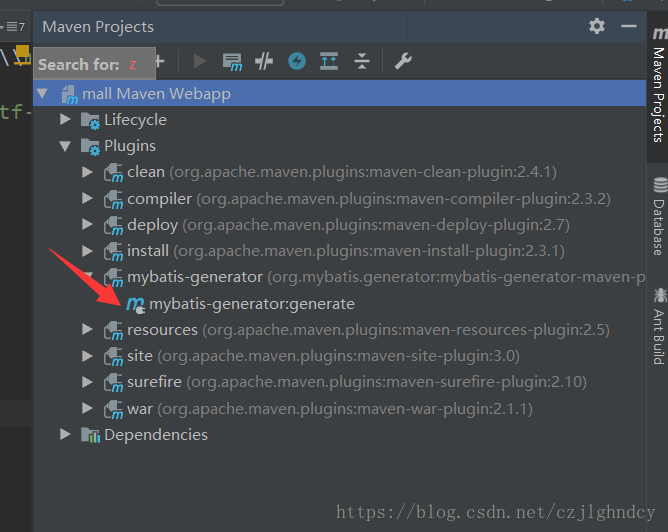Image resolution: width=668 pixels, height=532 pixels.
Task: Open the Database side tab
Action: 659,216
